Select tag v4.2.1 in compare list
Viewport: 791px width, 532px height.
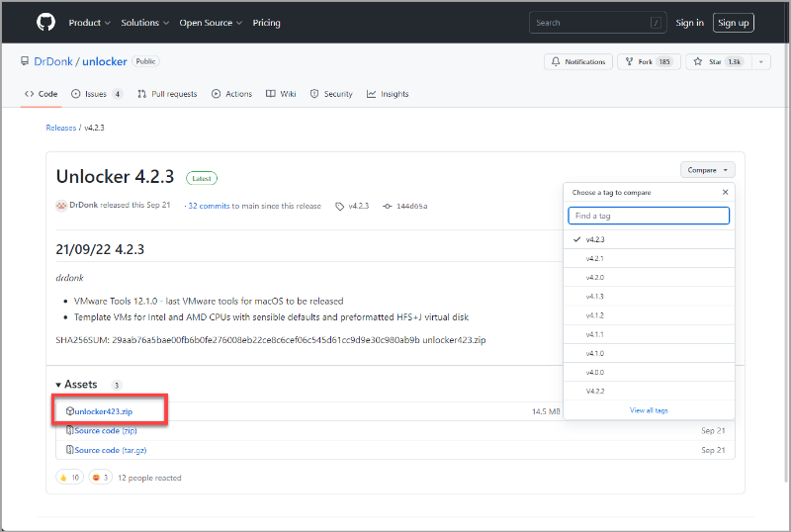[x=649, y=258]
